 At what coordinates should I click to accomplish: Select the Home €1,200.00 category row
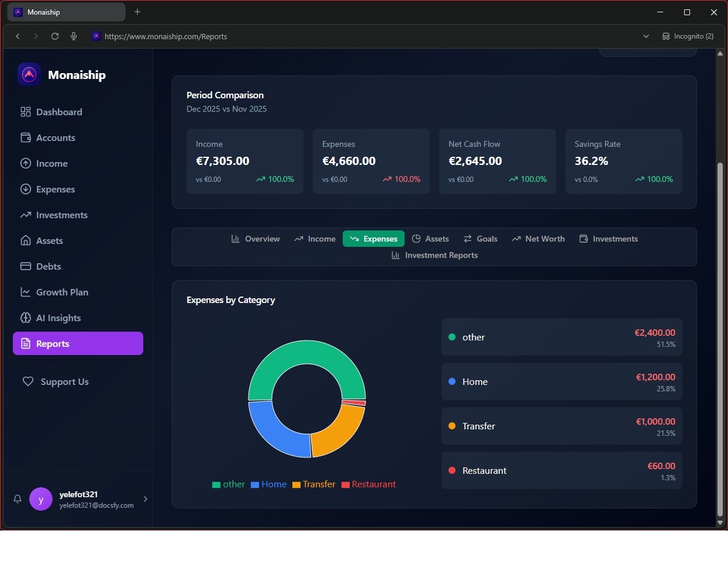pyautogui.click(x=562, y=381)
